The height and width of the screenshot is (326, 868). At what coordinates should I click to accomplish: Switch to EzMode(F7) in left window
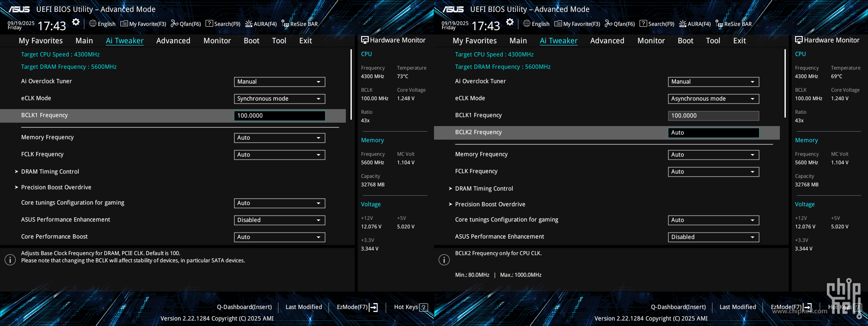357,307
